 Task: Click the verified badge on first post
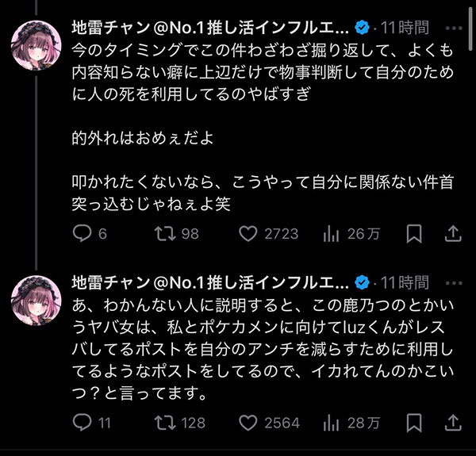click(362, 28)
